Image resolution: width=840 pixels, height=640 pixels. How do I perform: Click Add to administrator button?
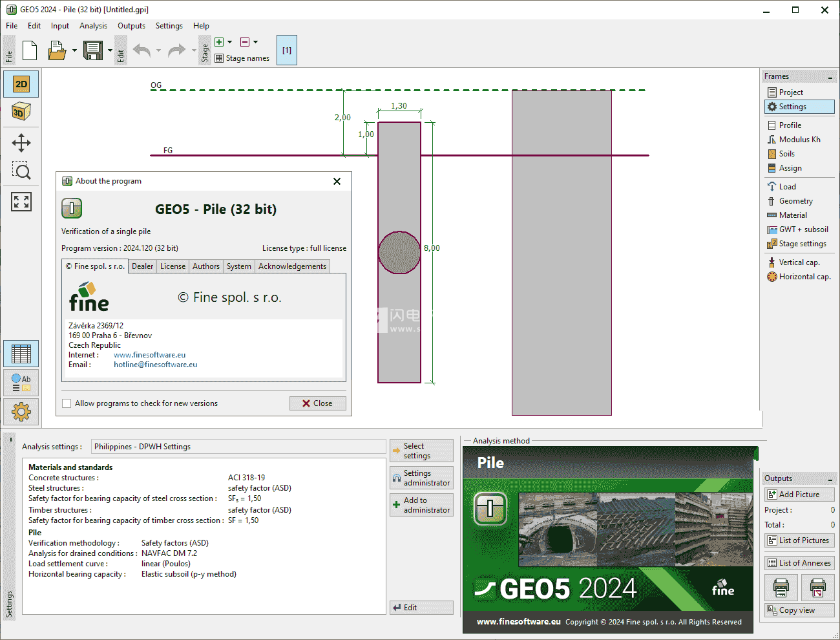pos(421,505)
